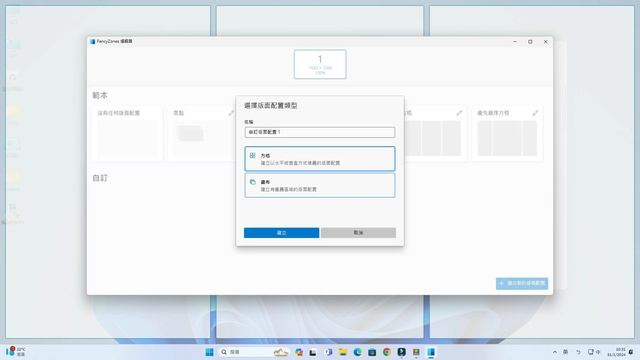
Task: Open Microsoft Store from the taskbar
Action: point(372,352)
